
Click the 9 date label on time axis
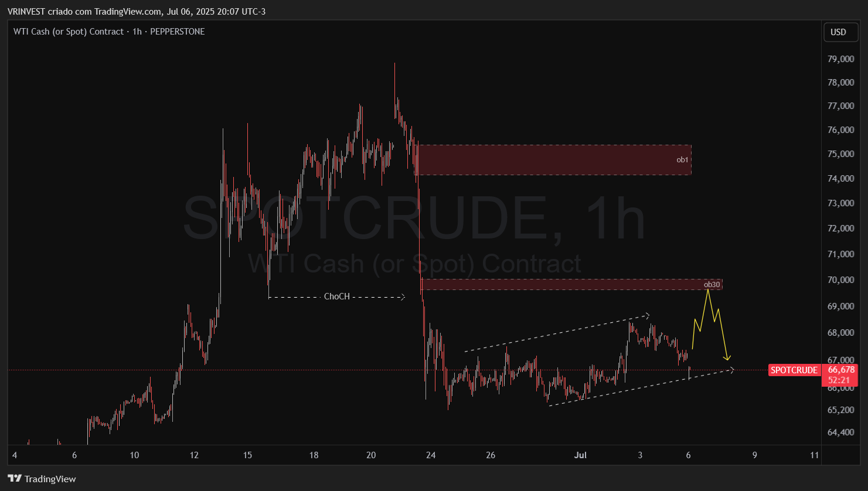coord(755,455)
